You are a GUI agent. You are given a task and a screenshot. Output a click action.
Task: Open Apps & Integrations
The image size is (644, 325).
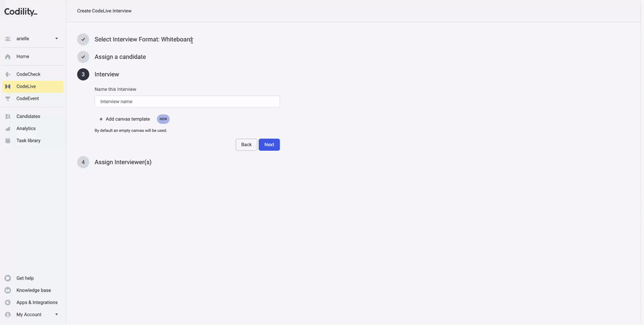pyautogui.click(x=37, y=302)
